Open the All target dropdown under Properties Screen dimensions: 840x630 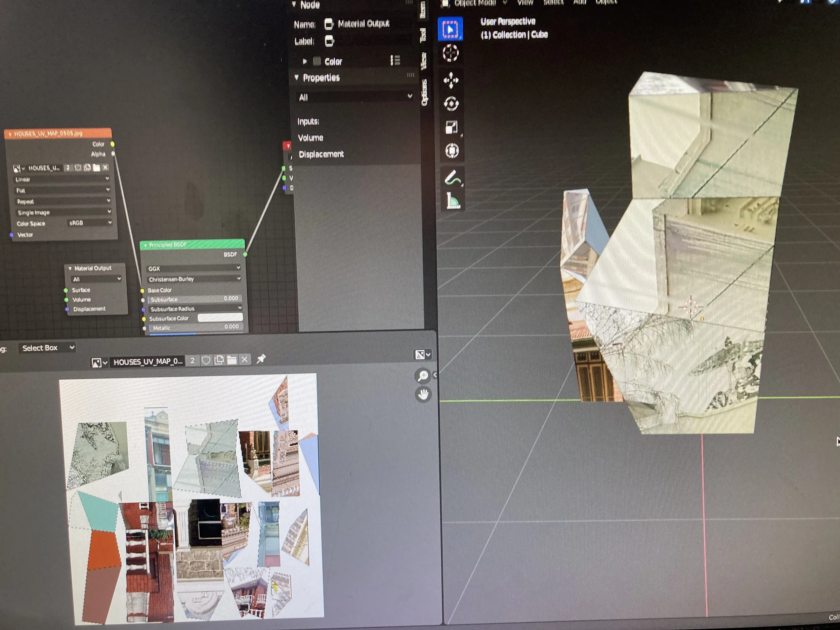[x=354, y=97]
